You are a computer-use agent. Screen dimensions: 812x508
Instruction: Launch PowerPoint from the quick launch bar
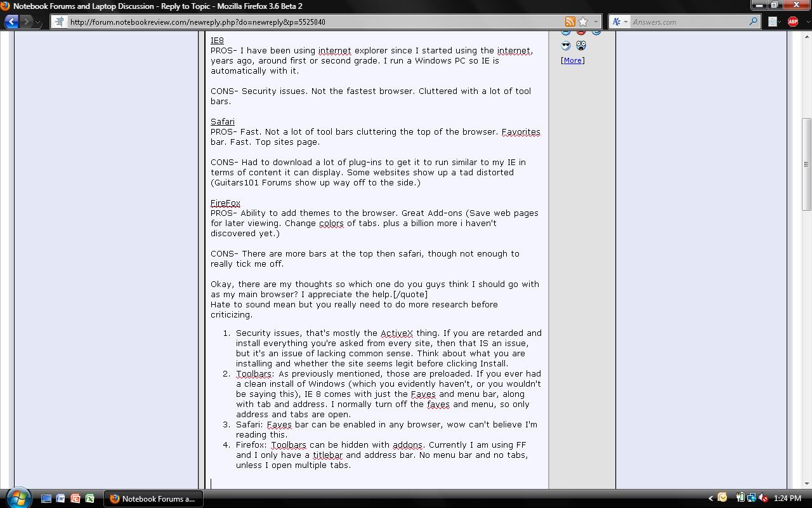[75, 499]
